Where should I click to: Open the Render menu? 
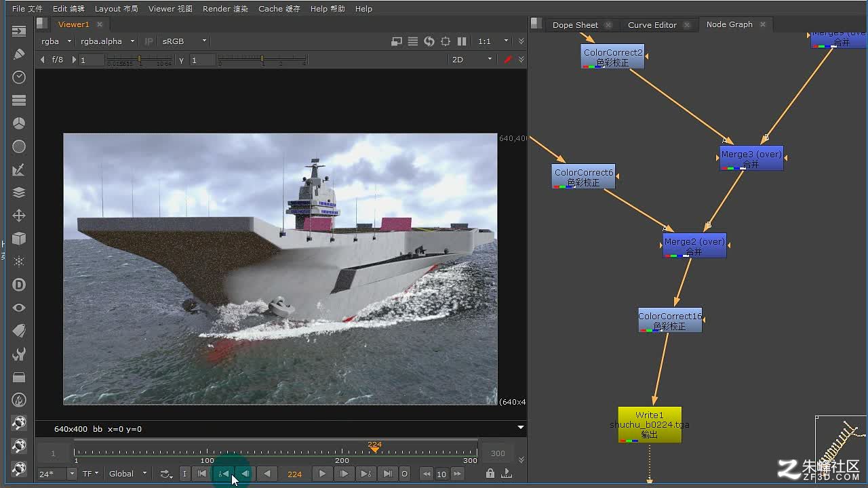point(226,9)
